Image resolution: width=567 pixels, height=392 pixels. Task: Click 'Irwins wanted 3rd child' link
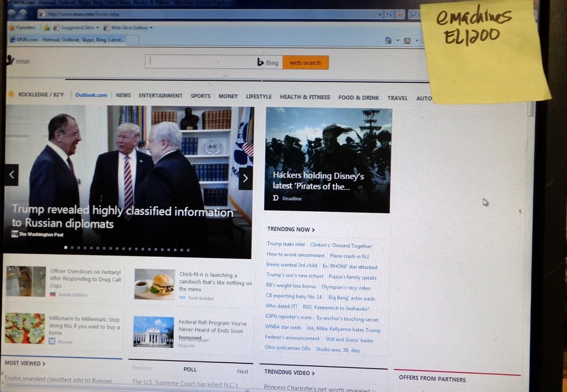tap(291, 265)
